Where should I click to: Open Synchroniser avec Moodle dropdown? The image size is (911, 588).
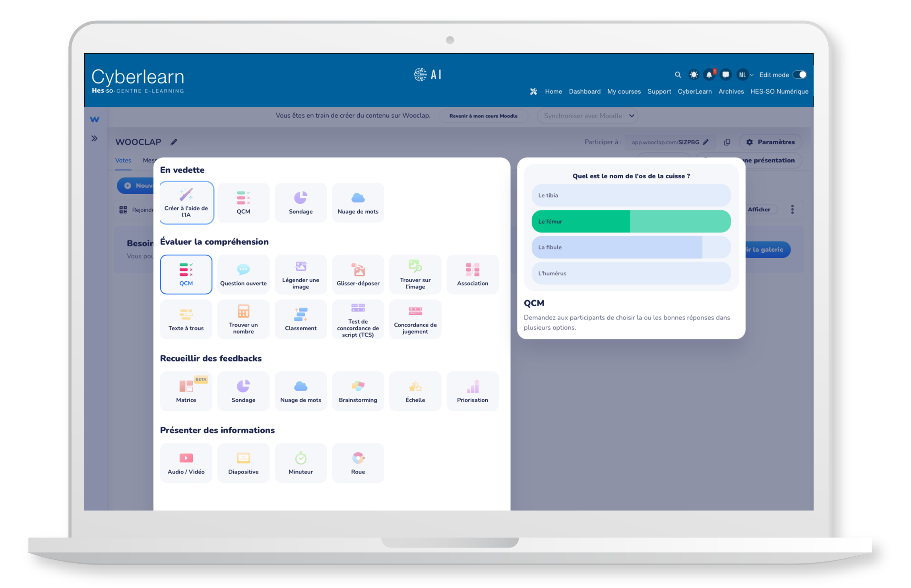coord(587,116)
